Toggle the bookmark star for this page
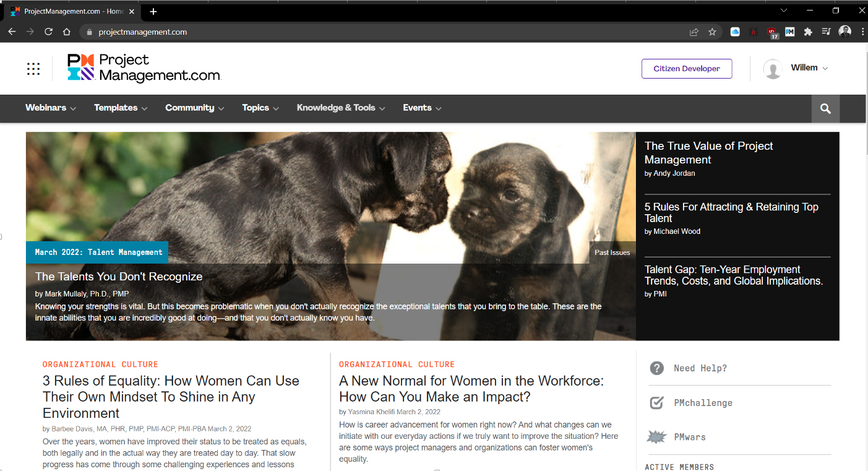This screenshot has width=868, height=471. coord(712,32)
